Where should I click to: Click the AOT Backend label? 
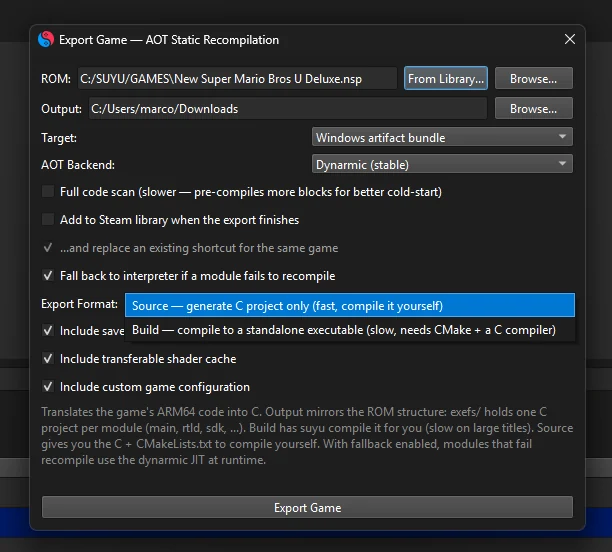pos(78,165)
